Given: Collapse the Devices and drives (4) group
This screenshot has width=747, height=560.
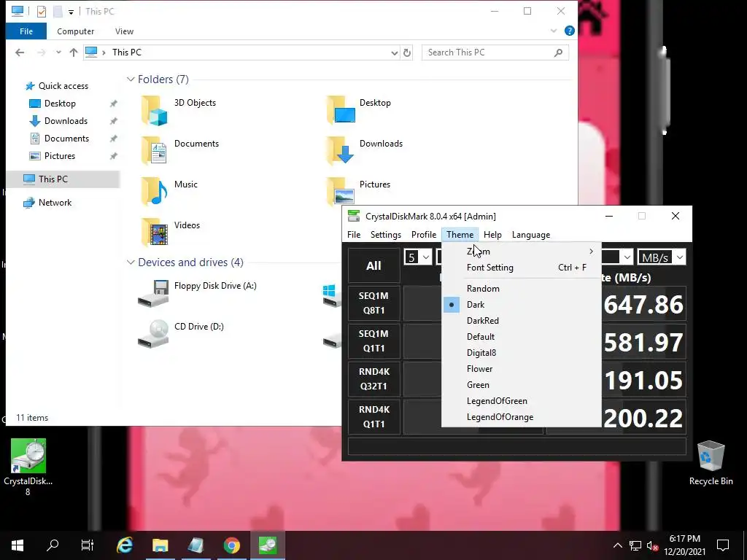Looking at the screenshot, I should tap(131, 262).
